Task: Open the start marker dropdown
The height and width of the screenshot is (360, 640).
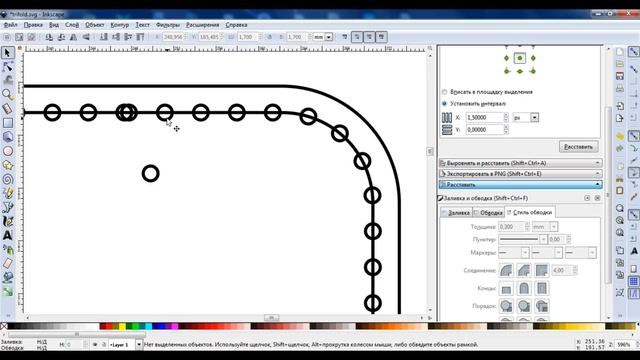Action: pyautogui.click(x=525, y=253)
